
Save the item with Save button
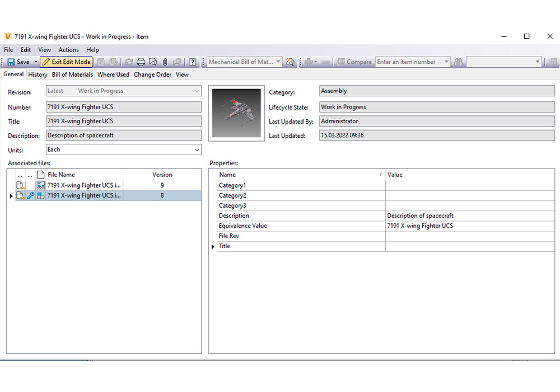tap(18, 62)
